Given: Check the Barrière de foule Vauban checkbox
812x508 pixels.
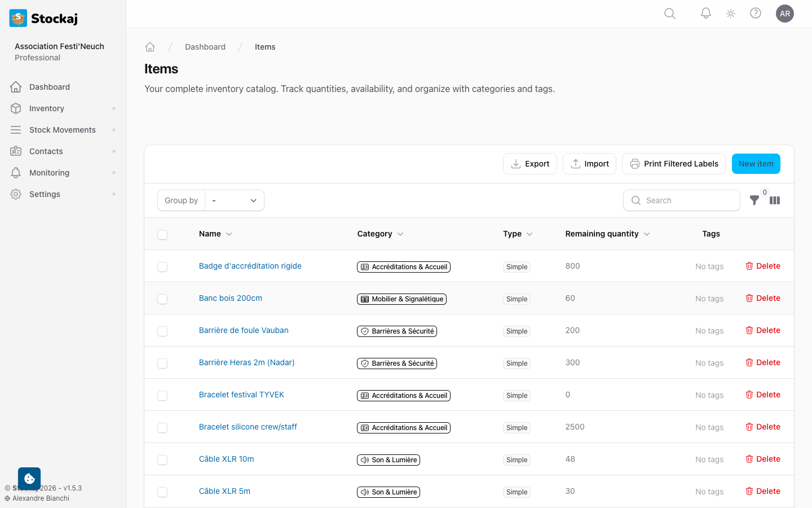Looking at the screenshot, I should (162, 331).
